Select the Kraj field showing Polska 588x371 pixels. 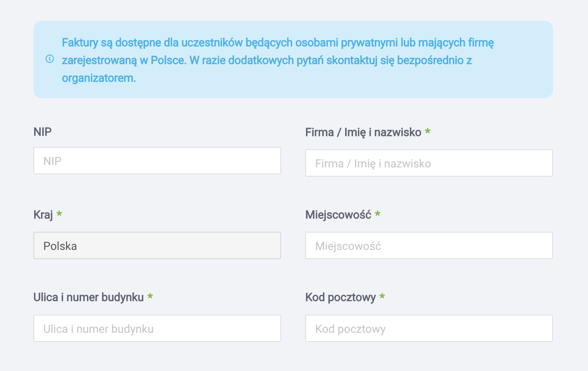(157, 246)
